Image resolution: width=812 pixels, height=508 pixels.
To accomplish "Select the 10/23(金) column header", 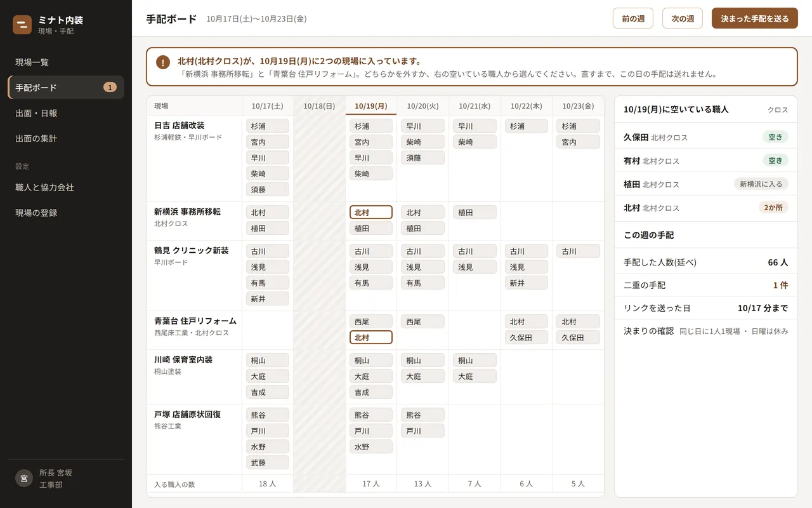I will pyautogui.click(x=579, y=106).
